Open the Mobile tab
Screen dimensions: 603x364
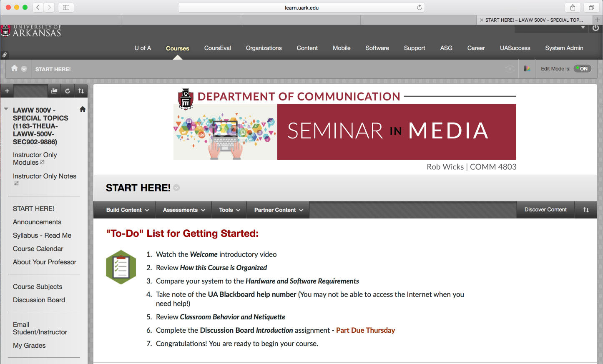(342, 48)
